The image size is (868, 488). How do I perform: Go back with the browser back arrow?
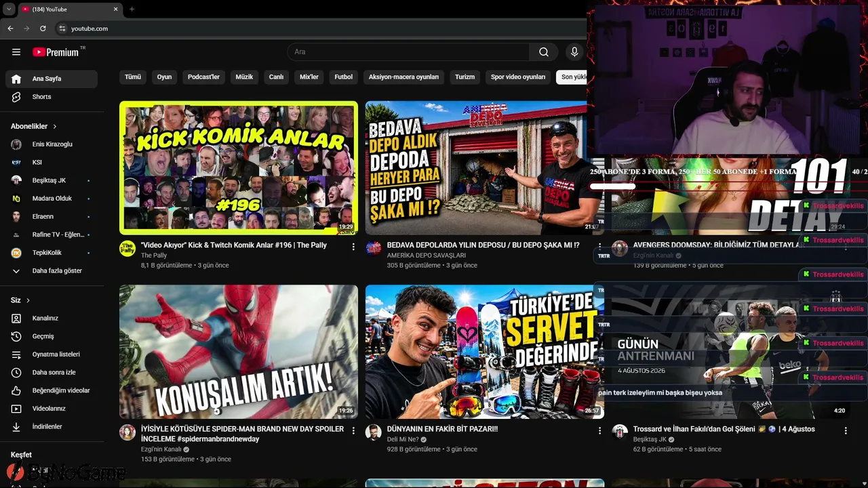pos(10,28)
